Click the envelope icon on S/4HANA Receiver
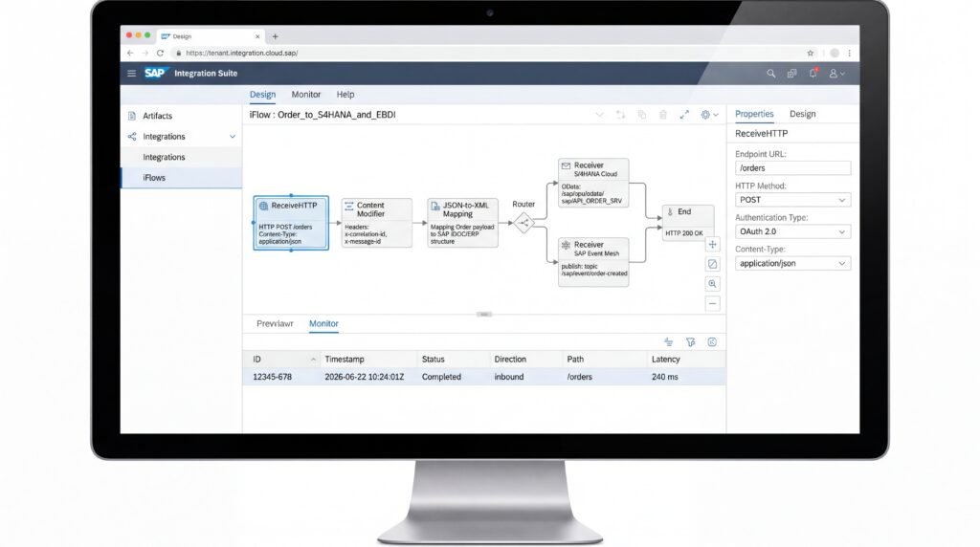This screenshot has height=547, width=980. pos(566,166)
